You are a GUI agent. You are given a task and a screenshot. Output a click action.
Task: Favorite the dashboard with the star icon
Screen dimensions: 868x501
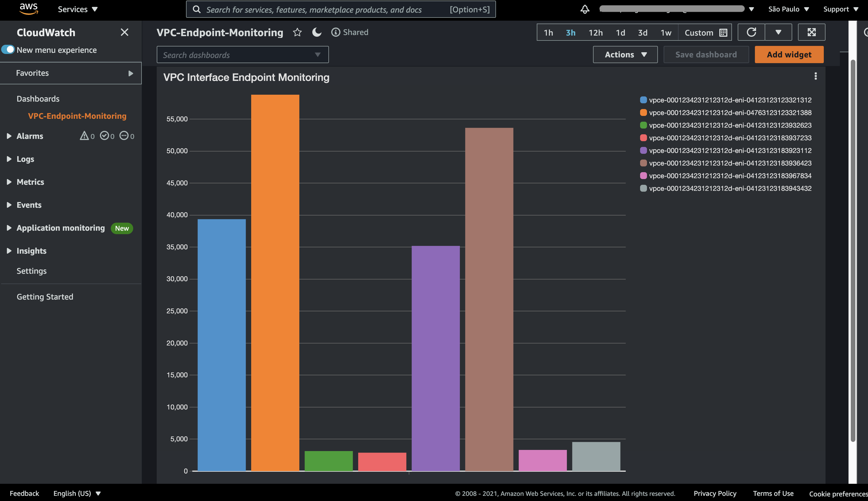point(297,32)
